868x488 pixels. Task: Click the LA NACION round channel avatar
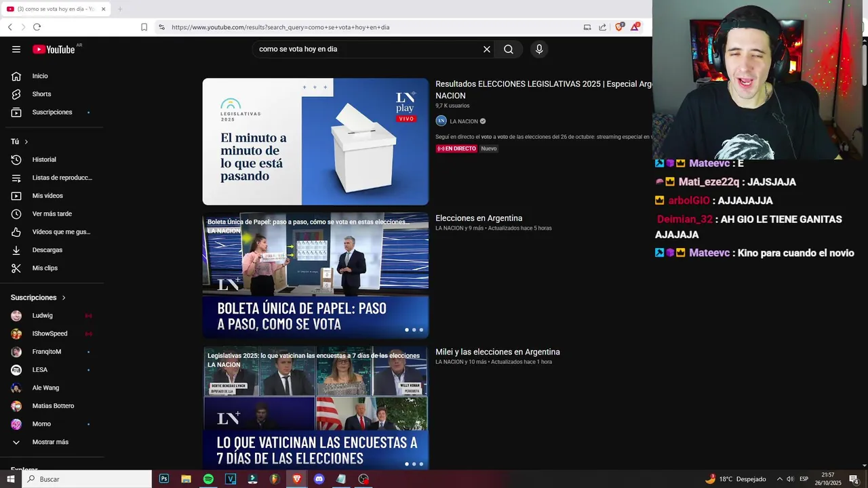(441, 121)
